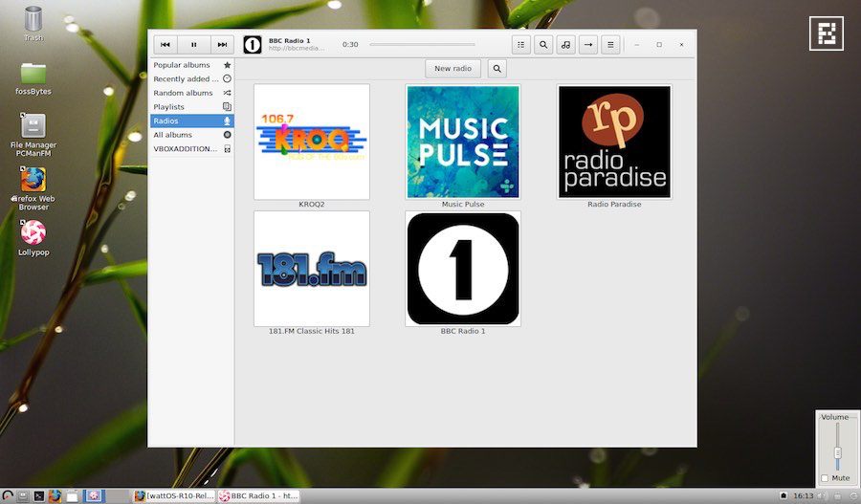
Task: Skip back to the previous track
Action: (166, 44)
